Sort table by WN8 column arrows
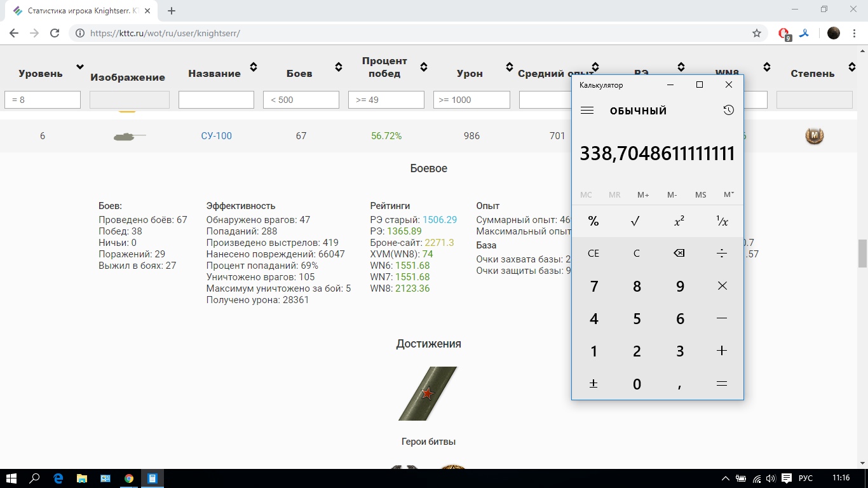The height and width of the screenshot is (488, 868). coord(767,67)
